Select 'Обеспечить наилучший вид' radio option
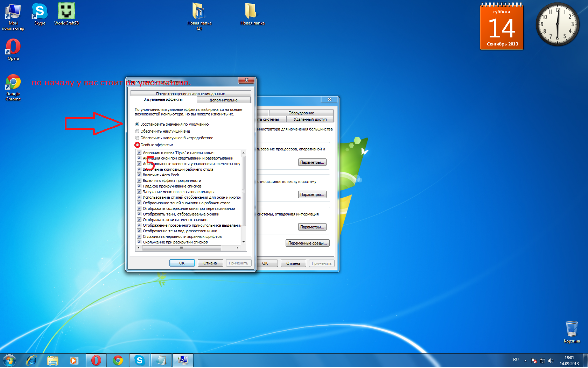Image resolution: width=588 pixels, height=368 pixels. click(x=137, y=131)
